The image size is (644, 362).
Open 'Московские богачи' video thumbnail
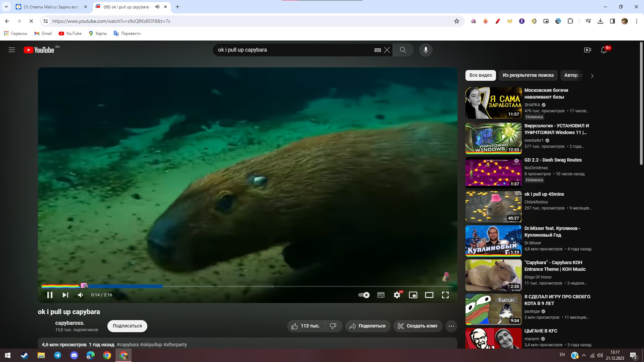pos(494,103)
